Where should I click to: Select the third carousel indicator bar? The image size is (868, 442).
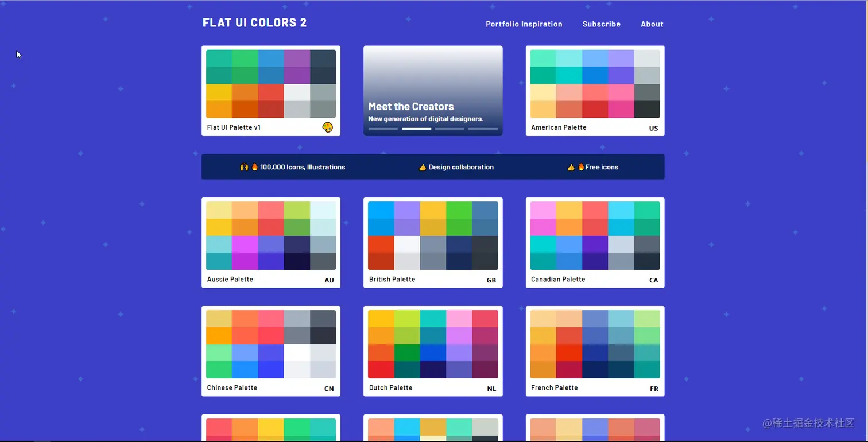(449, 129)
